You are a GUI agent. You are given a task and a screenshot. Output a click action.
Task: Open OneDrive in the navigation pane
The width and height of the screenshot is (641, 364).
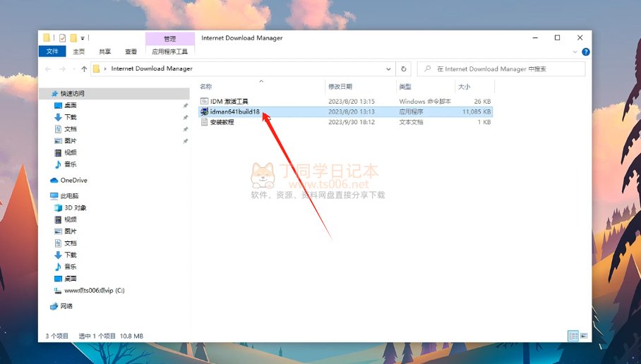pos(73,180)
